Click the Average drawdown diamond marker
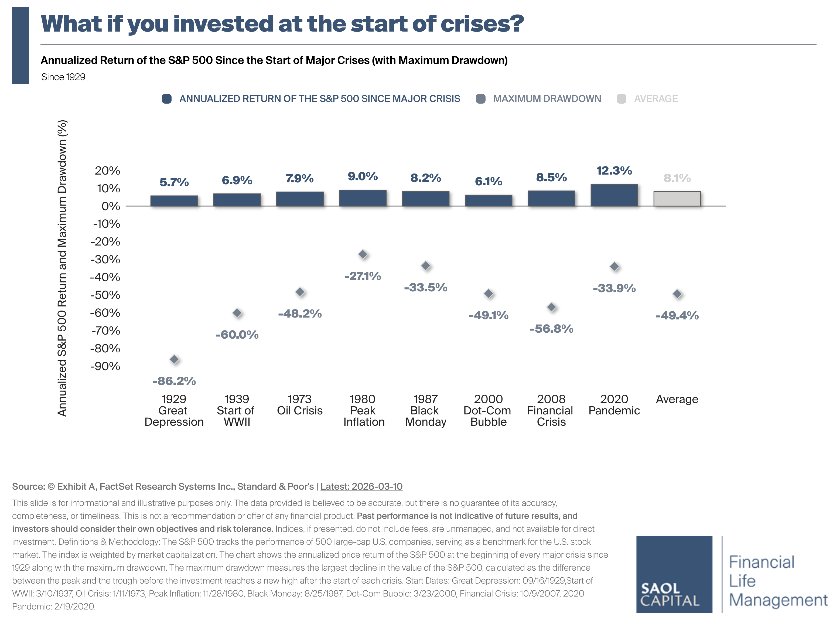Image resolution: width=840 pixels, height=620 pixels. [677, 294]
